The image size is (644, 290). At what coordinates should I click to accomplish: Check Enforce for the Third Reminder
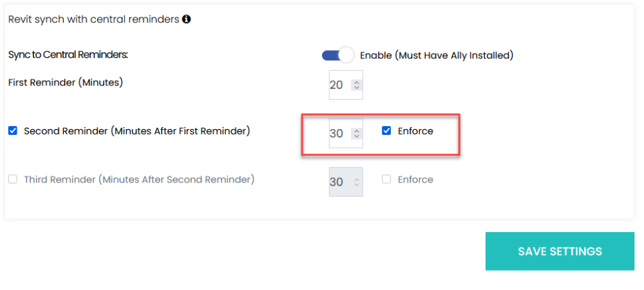coord(386,180)
